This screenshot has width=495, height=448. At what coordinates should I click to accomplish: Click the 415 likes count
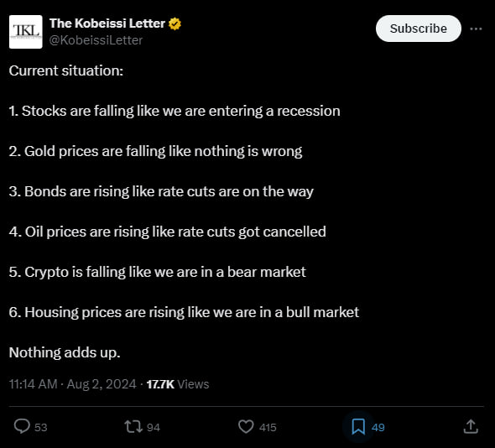268,428
